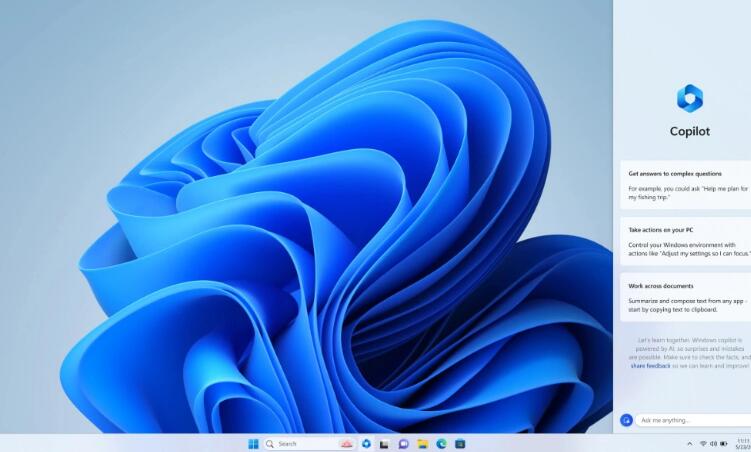Open Microsoft Store from the taskbar

tap(460, 443)
